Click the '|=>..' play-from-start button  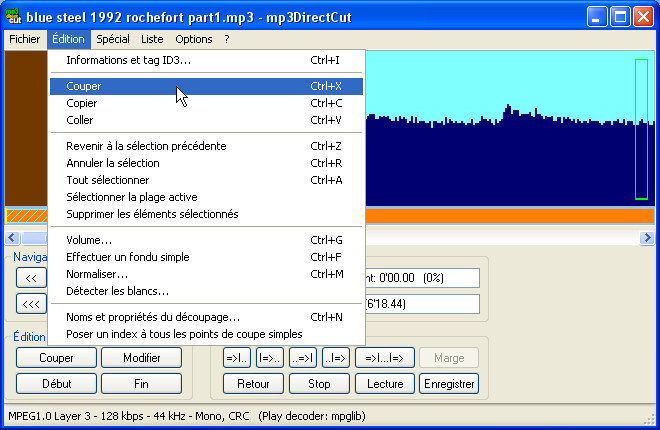pos(270,358)
